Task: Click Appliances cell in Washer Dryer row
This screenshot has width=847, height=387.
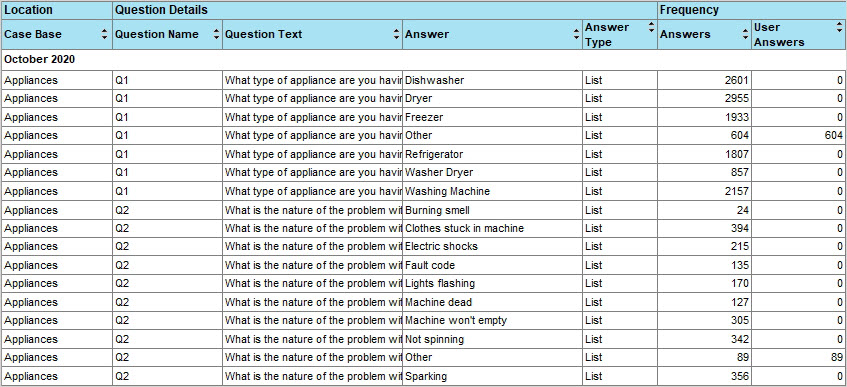Action: tap(57, 172)
